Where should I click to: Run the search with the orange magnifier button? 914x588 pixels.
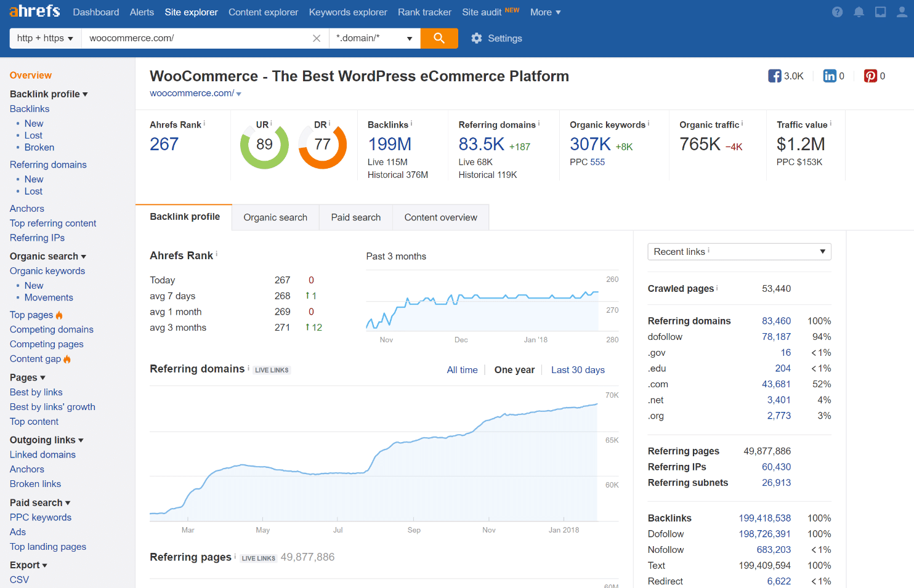(439, 38)
